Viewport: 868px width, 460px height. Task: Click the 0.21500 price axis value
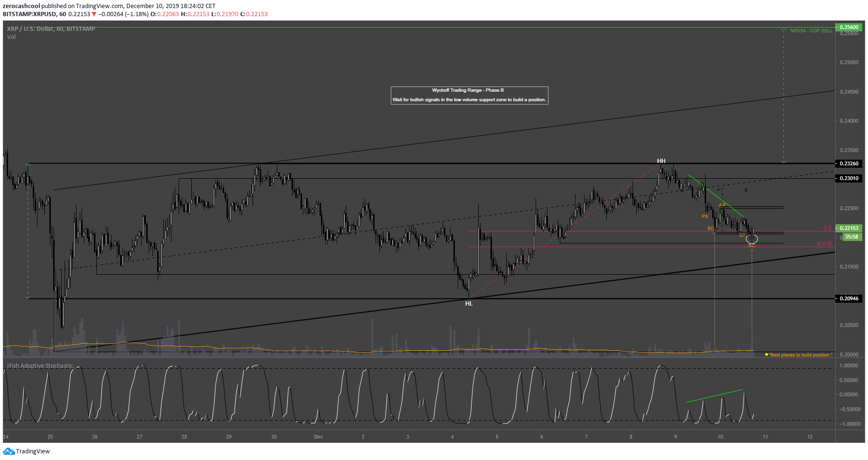click(x=849, y=267)
